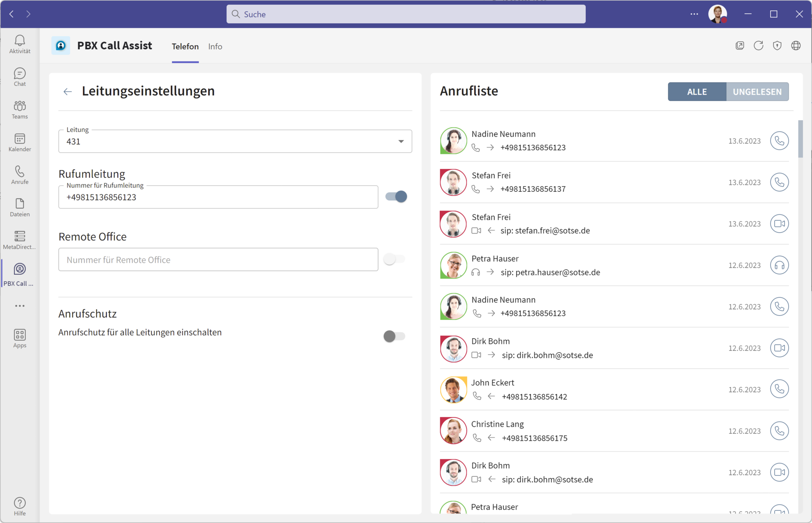Open the Kalender in the sidebar

pos(20,143)
